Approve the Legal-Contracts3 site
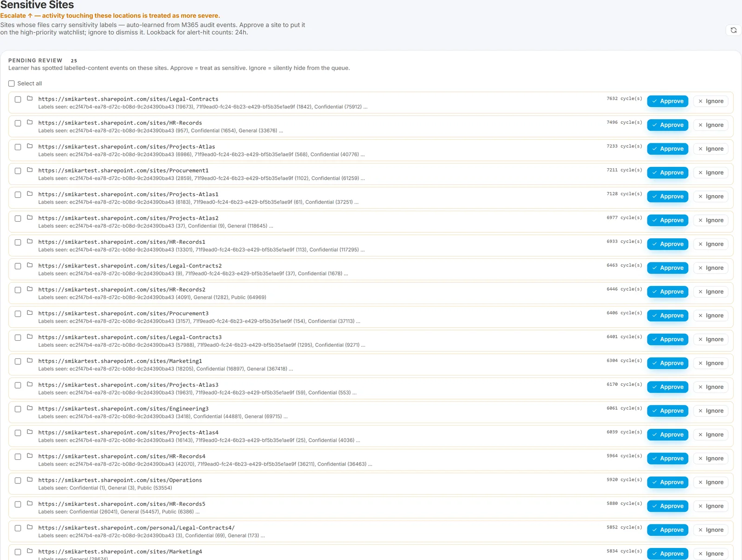The width and height of the screenshot is (742, 560). tap(667, 339)
